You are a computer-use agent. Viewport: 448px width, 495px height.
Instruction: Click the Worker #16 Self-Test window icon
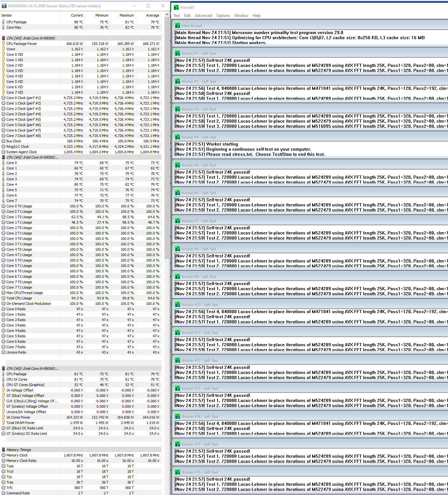click(x=178, y=472)
